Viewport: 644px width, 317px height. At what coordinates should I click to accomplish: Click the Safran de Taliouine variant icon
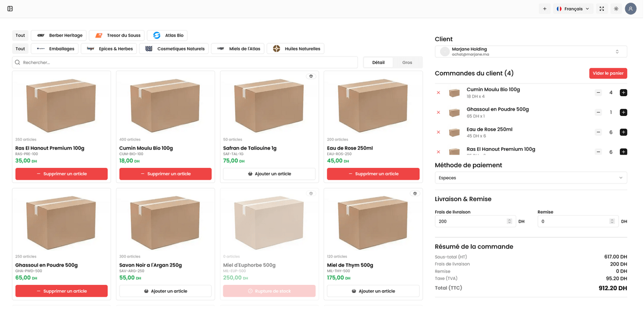click(311, 77)
